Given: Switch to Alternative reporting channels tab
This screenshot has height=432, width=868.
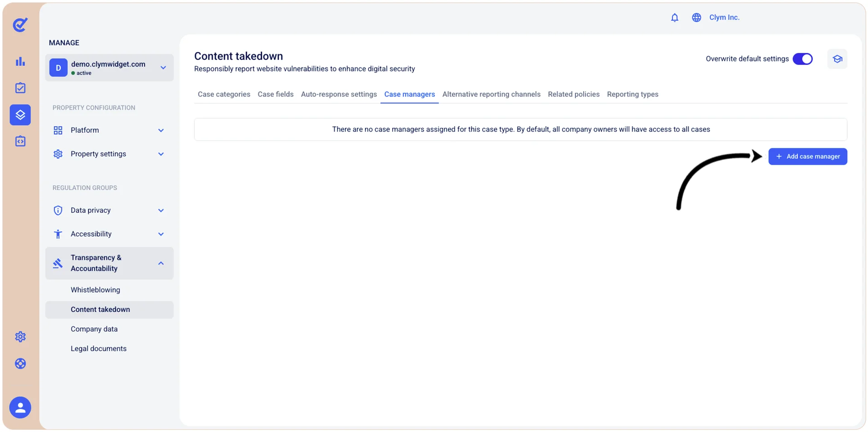Looking at the screenshot, I should click(491, 94).
